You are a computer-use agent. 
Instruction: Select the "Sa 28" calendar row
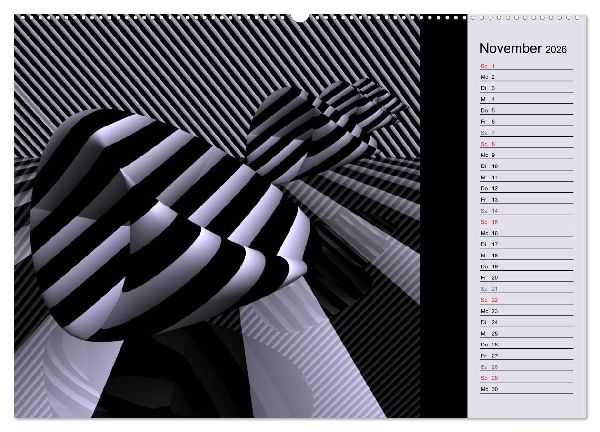tap(527, 367)
